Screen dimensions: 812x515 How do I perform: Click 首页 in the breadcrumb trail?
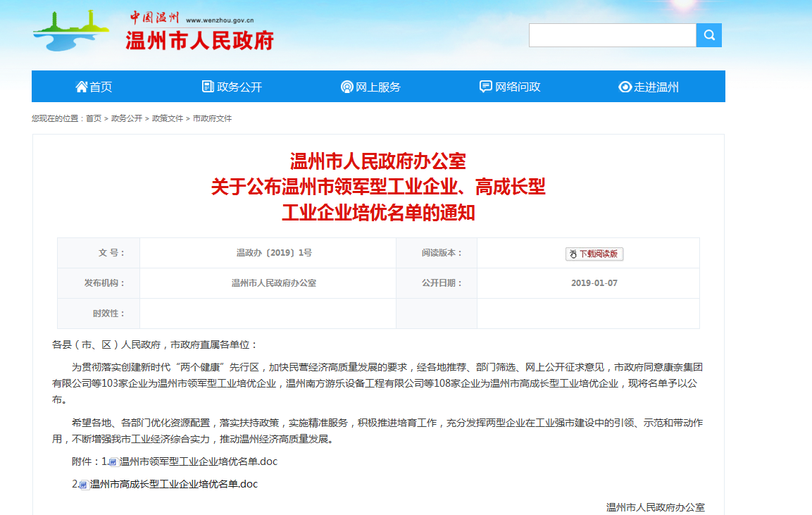94,118
